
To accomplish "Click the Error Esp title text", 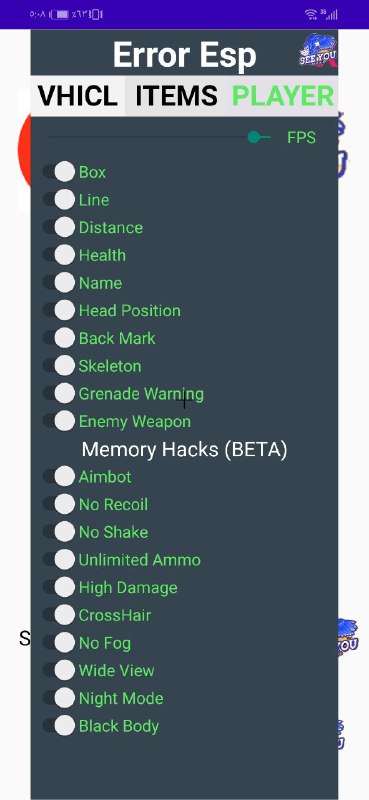I will [x=184, y=55].
